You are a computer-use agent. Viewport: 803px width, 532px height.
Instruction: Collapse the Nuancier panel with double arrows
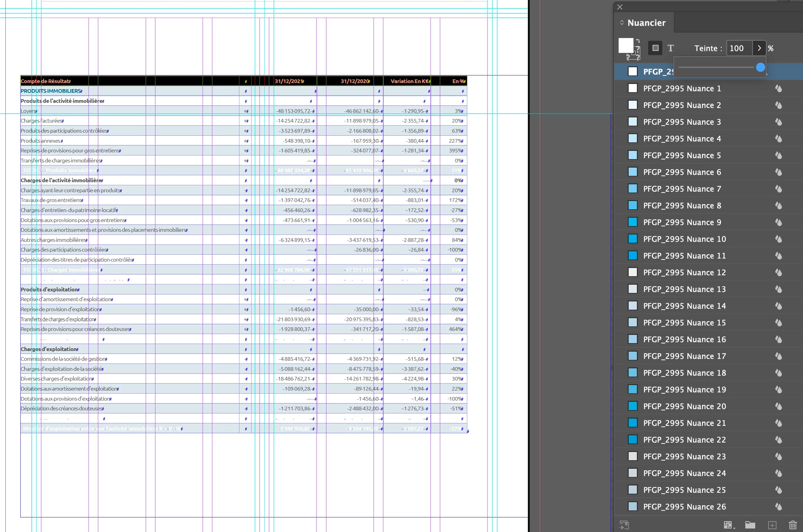tap(622, 23)
